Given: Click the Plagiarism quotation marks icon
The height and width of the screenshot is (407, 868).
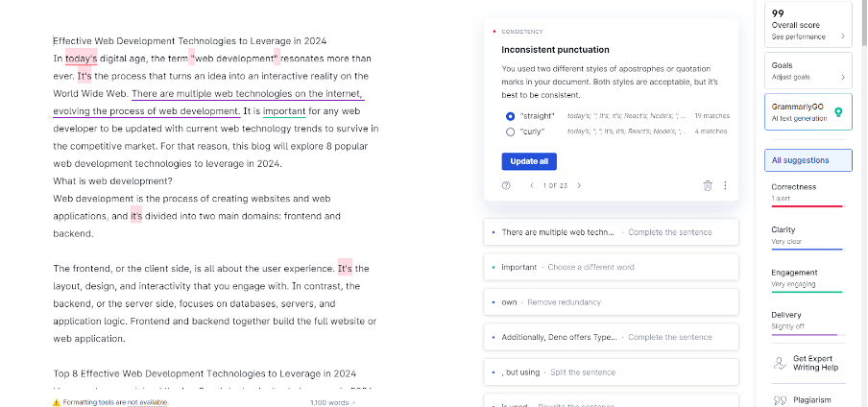Looking at the screenshot, I should (x=780, y=400).
